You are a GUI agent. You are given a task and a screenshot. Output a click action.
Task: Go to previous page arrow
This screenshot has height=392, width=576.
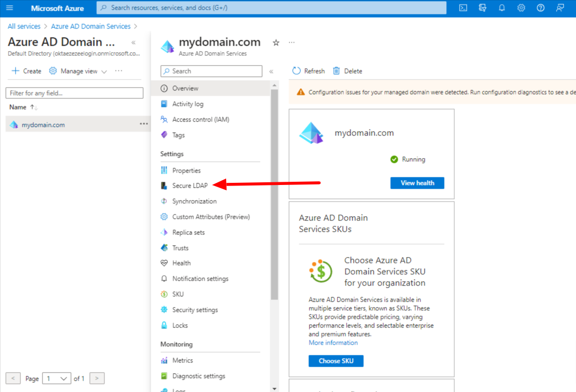click(13, 378)
